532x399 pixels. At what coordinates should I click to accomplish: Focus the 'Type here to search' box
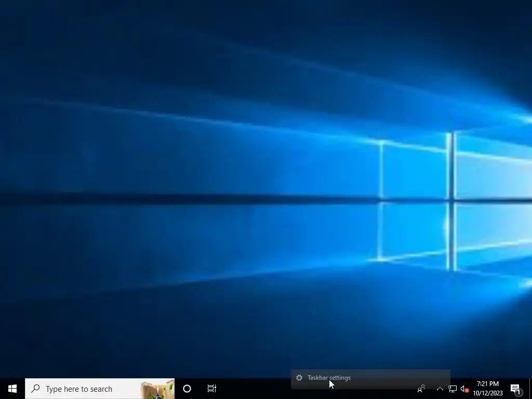pos(100,389)
